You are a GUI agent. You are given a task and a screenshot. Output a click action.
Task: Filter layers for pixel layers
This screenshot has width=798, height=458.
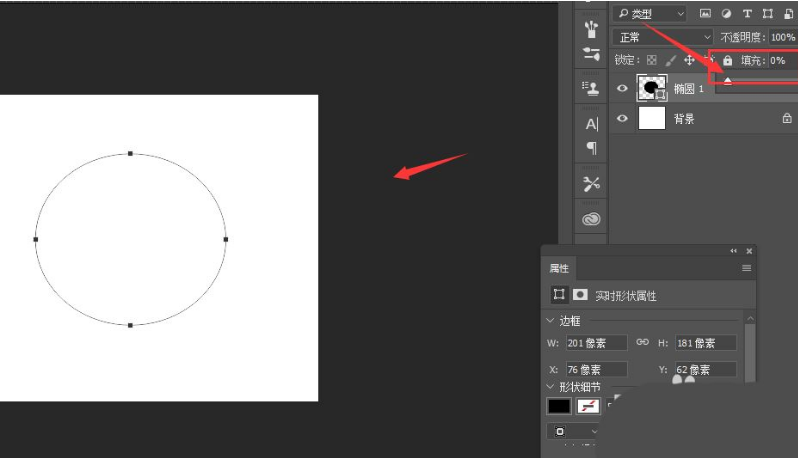(705, 14)
